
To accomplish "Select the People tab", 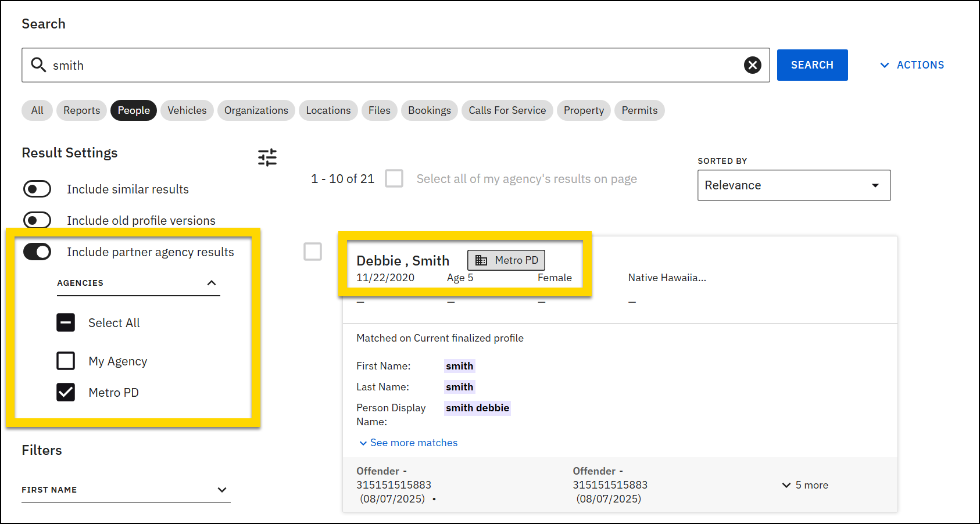I will [134, 110].
